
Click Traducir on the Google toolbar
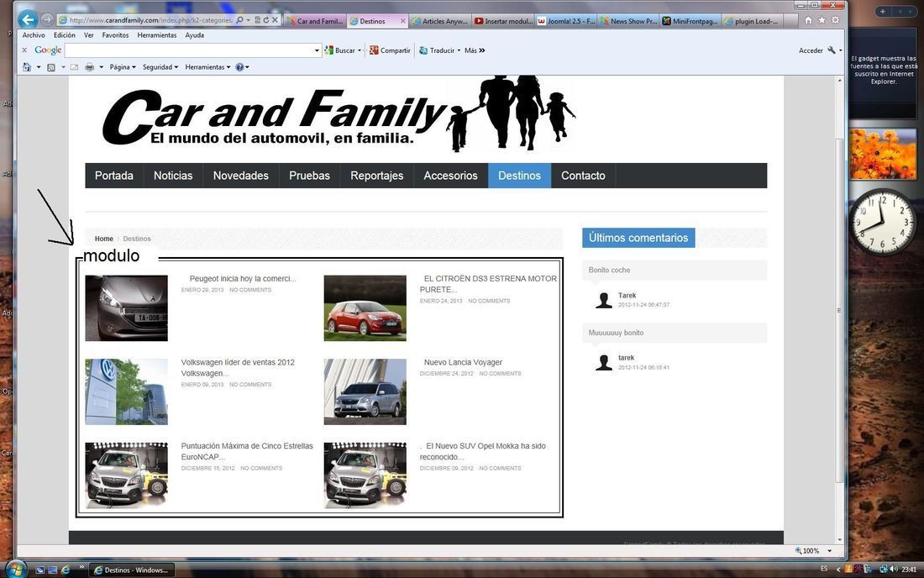[x=437, y=50]
